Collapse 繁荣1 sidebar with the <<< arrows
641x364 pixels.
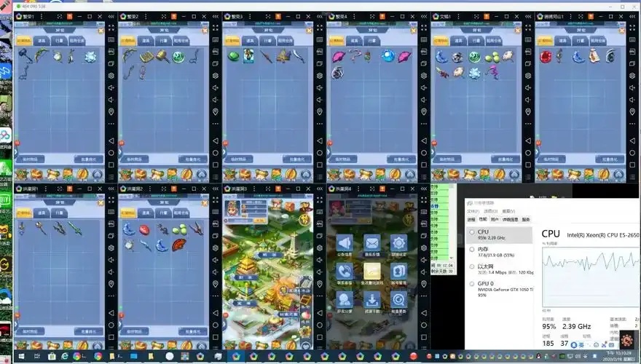point(111,16)
